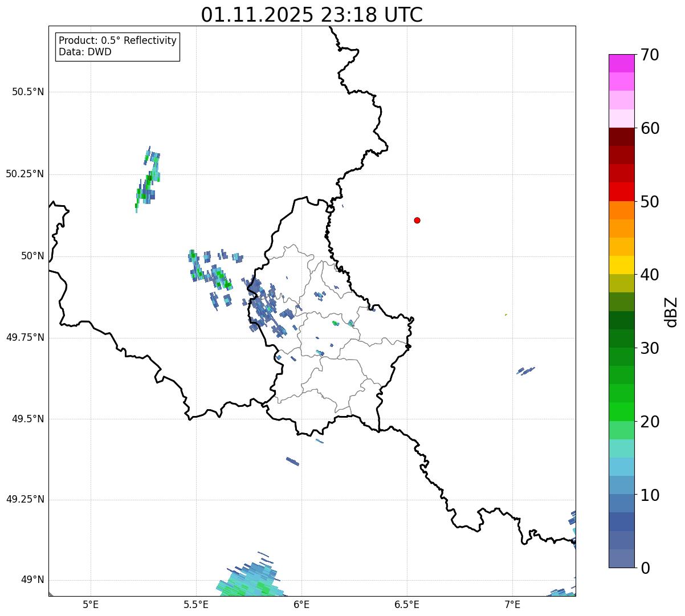Click the 7°E longitude label

[x=512, y=604]
